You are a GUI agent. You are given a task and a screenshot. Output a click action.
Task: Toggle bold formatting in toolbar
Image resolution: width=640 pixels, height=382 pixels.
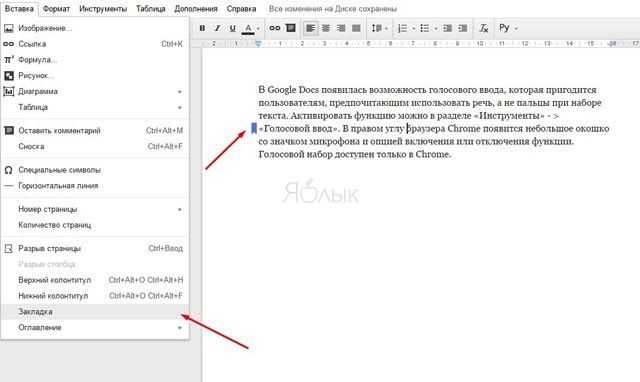tap(202, 28)
